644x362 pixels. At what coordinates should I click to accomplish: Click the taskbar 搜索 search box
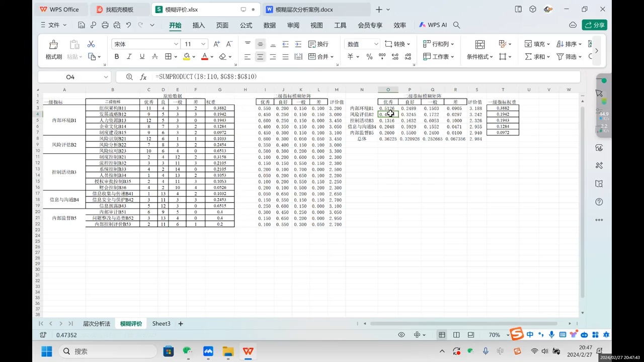pos(108,351)
